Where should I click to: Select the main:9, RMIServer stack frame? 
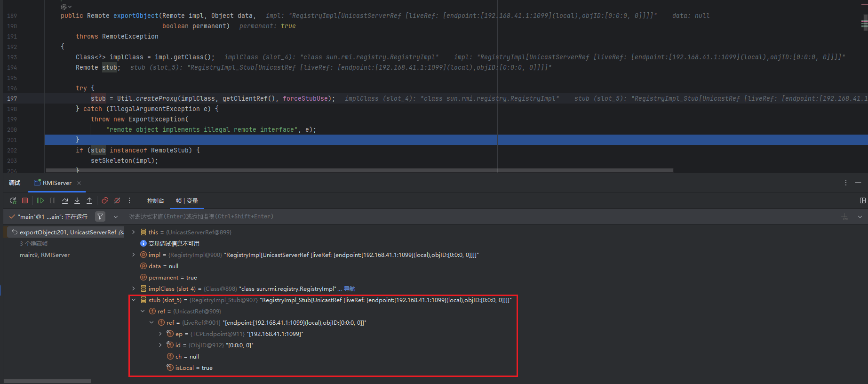pos(45,255)
